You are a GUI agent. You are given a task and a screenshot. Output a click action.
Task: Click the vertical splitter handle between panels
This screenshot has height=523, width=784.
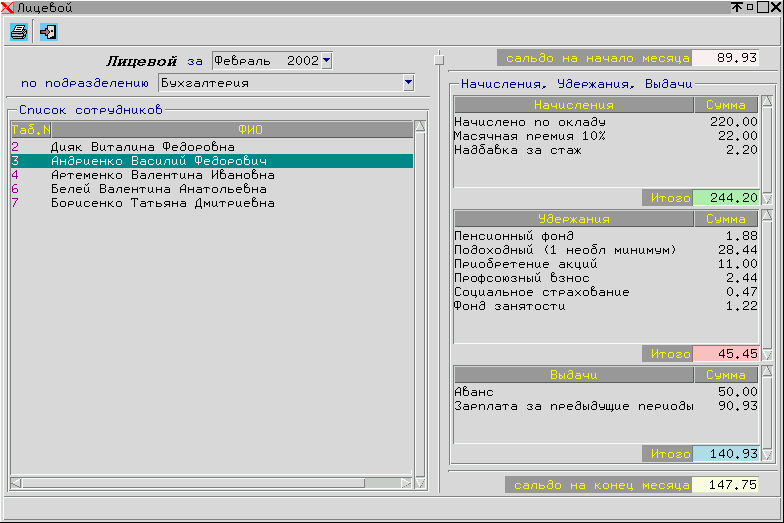point(438,60)
